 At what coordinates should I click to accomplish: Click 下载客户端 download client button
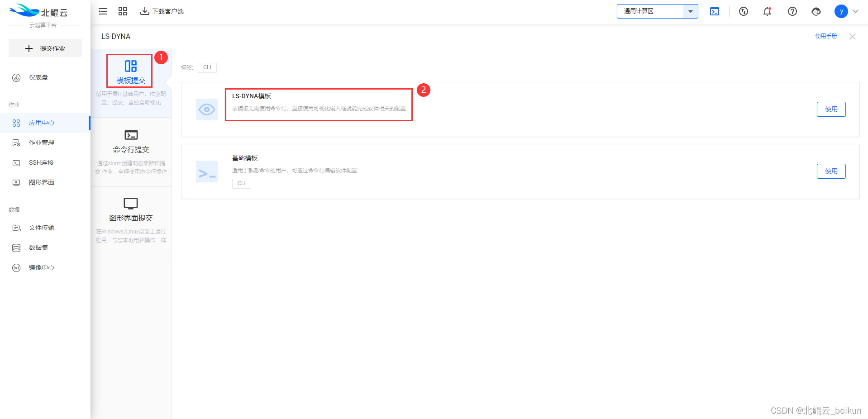point(162,11)
